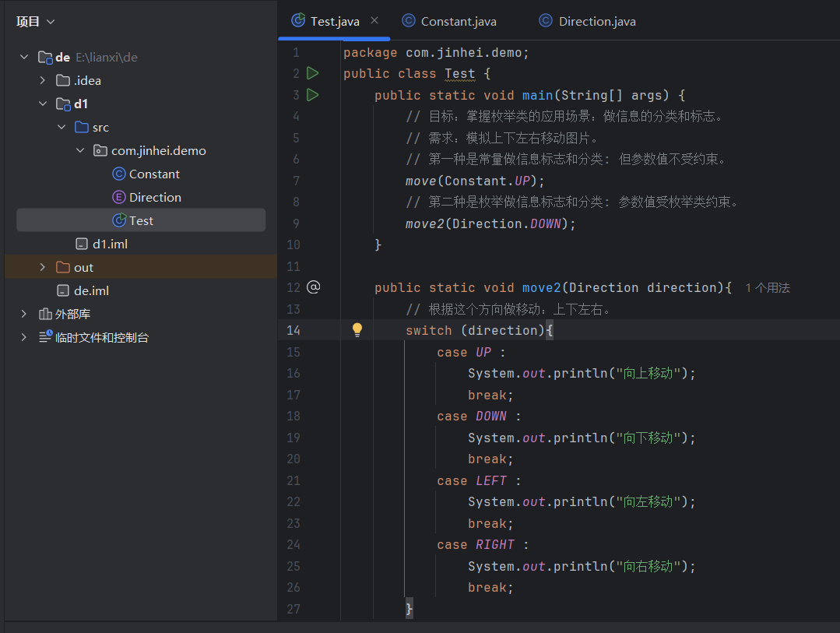Click the comment on line 13
Image resolution: width=840 pixels, height=633 pixels.
coord(508,309)
